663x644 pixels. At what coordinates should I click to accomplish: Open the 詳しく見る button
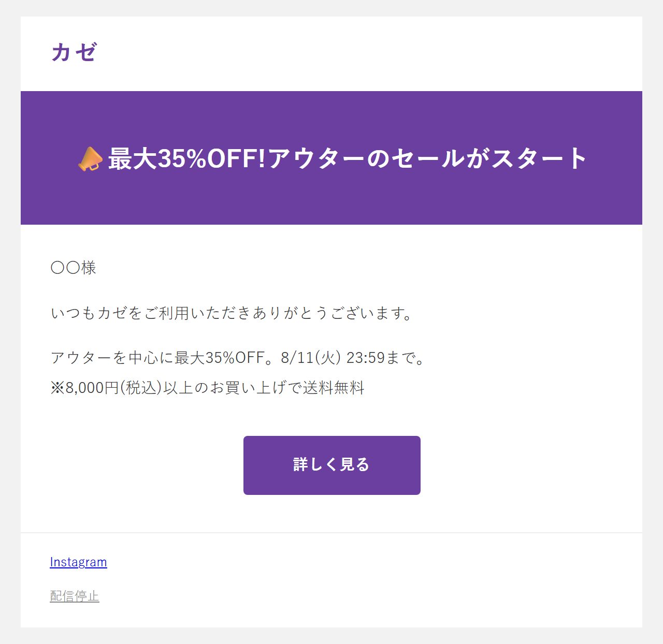click(332, 465)
